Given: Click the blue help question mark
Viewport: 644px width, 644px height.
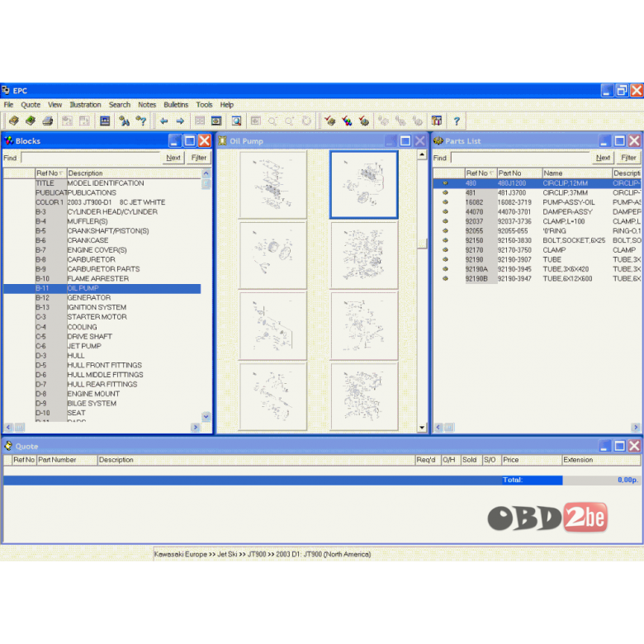Looking at the screenshot, I should [x=457, y=121].
